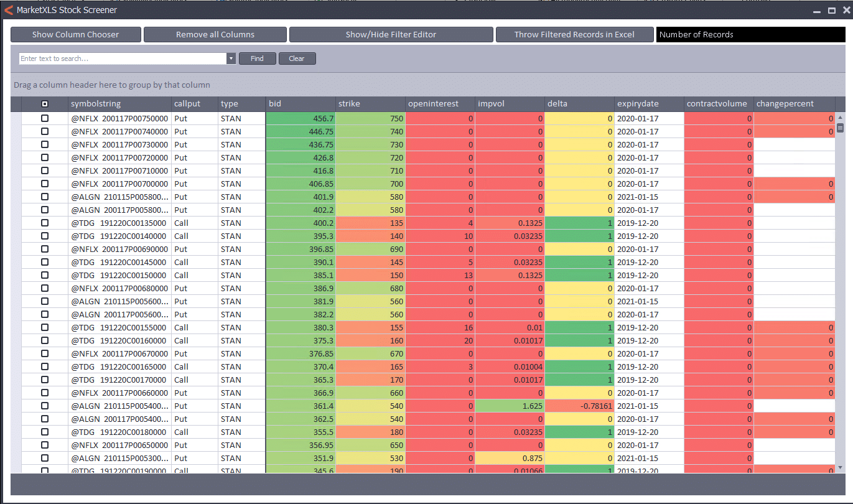Click openinterest cell 13
The image size is (853, 504).
440,275
